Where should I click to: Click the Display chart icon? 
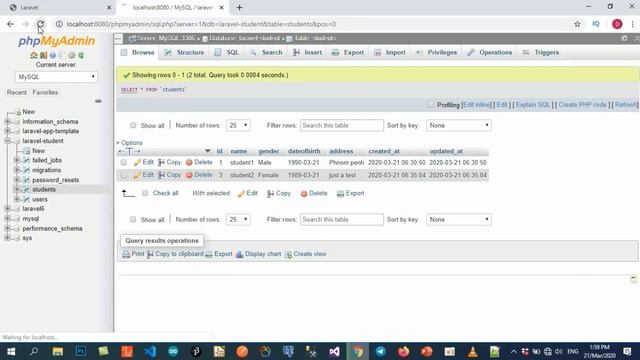(x=240, y=254)
